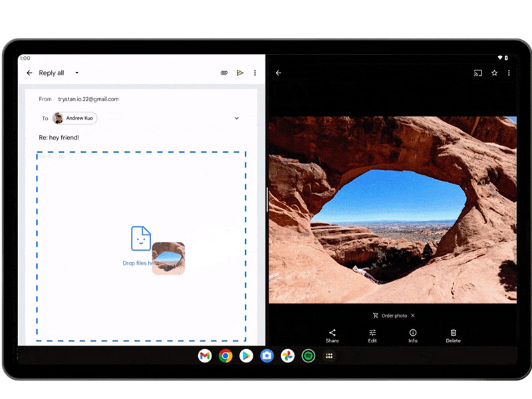Open Gmail from the taskbar
Screen dimensions: 532x399
pyautogui.click(x=205, y=356)
